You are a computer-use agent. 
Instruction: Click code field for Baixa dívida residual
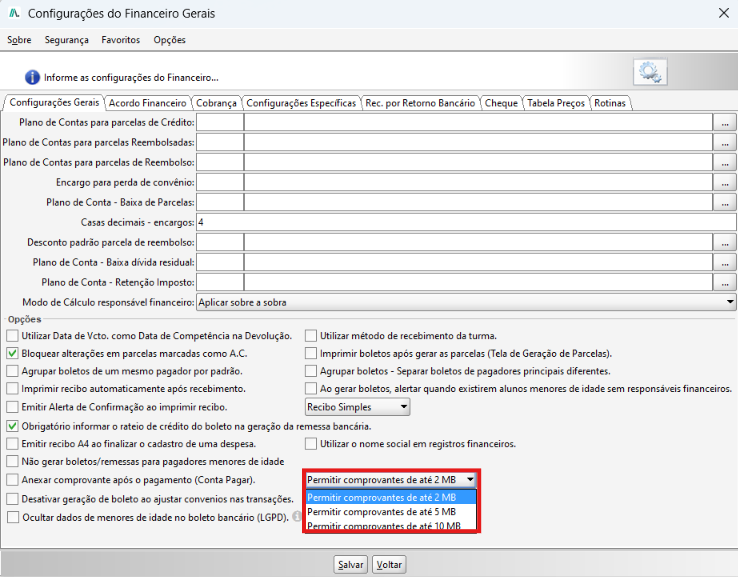click(220, 263)
